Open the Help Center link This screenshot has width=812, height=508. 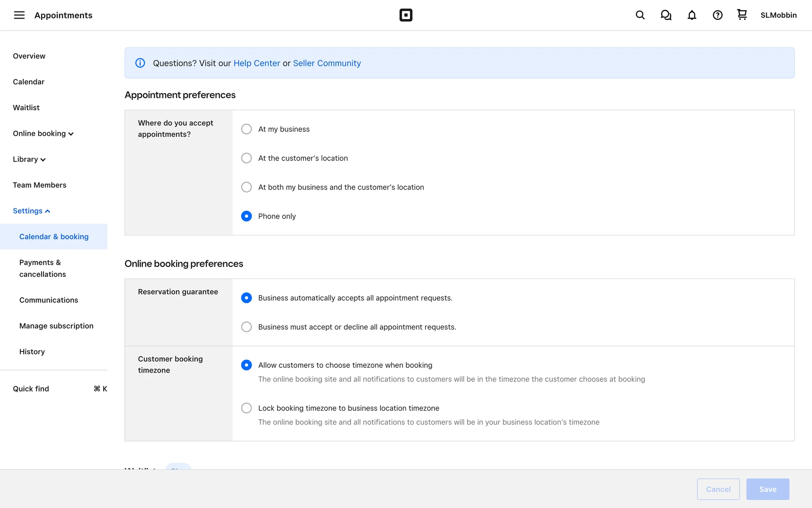(x=257, y=63)
